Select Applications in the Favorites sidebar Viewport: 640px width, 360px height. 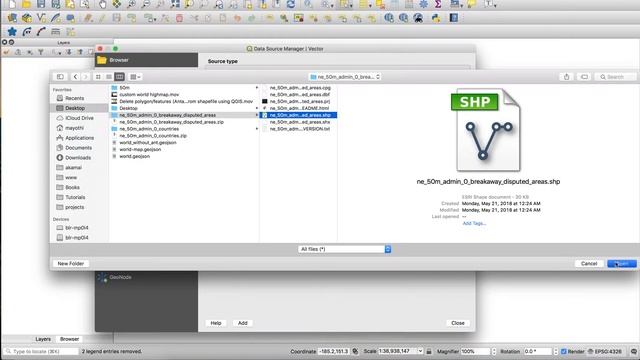79,138
